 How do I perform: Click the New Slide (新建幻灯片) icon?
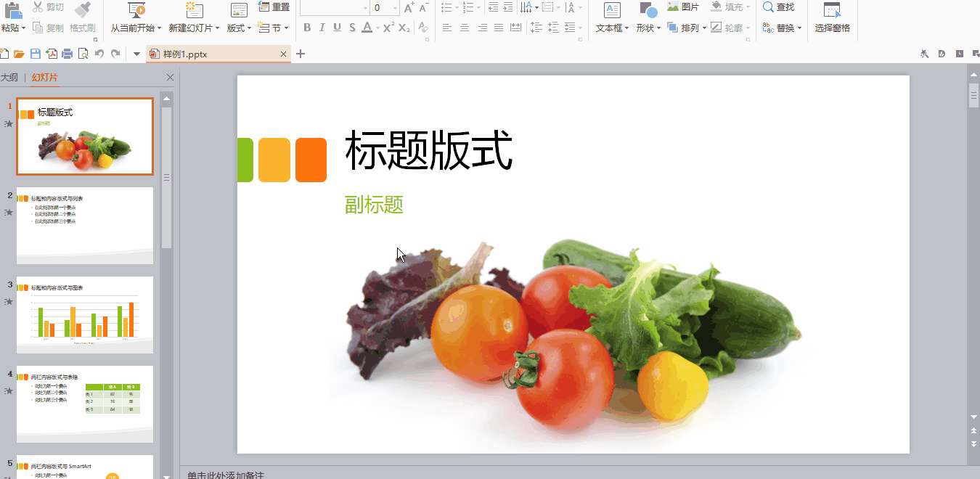[x=194, y=9]
